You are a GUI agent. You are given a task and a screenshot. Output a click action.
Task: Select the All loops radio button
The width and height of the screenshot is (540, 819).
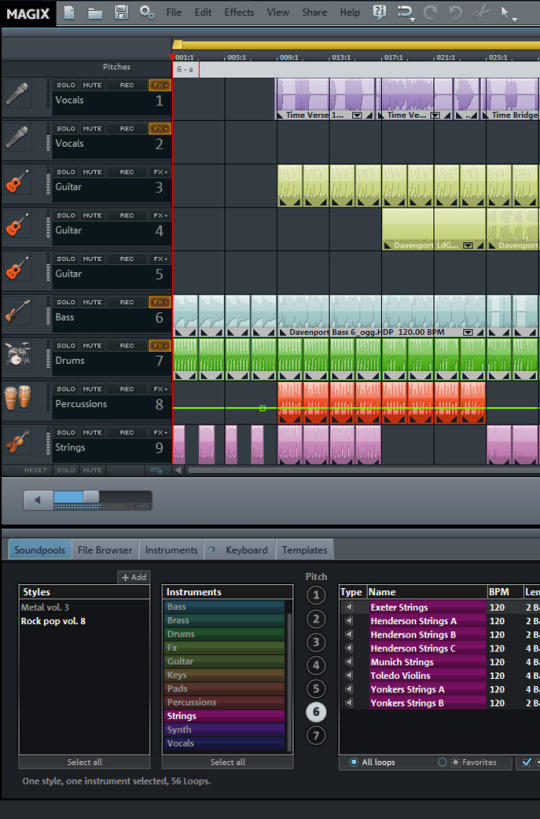[354, 762]
